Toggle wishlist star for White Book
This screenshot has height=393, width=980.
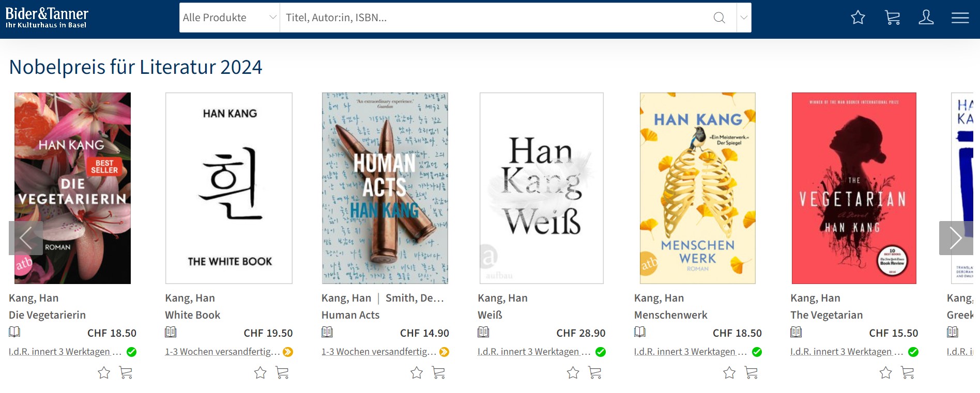(x=261, y=372)
